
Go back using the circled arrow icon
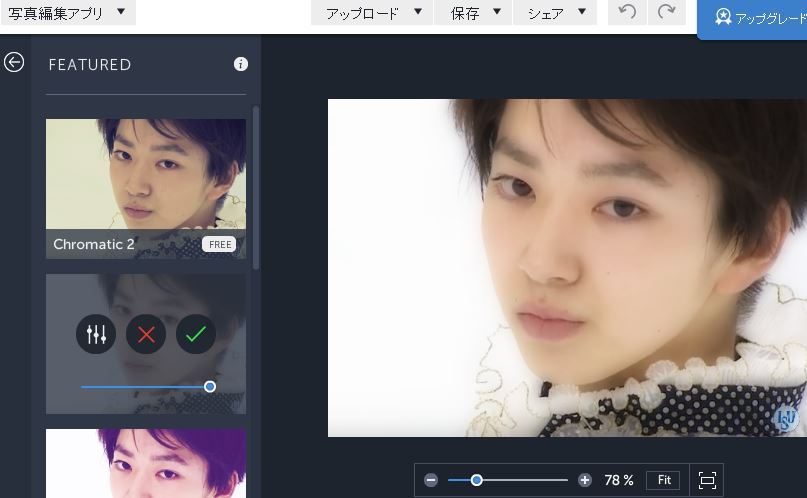(14, 62)
